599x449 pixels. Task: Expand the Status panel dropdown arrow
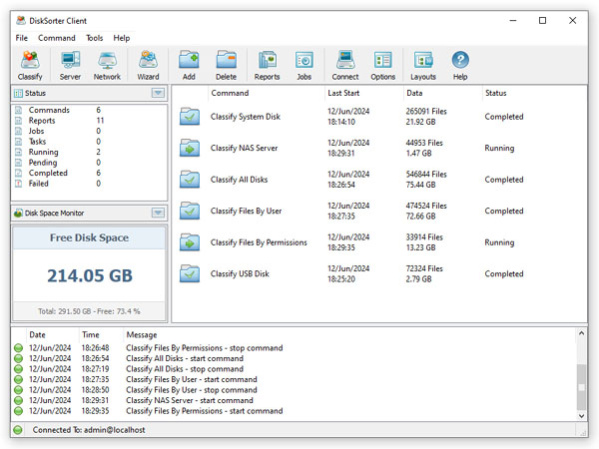[x=158, y=93]
